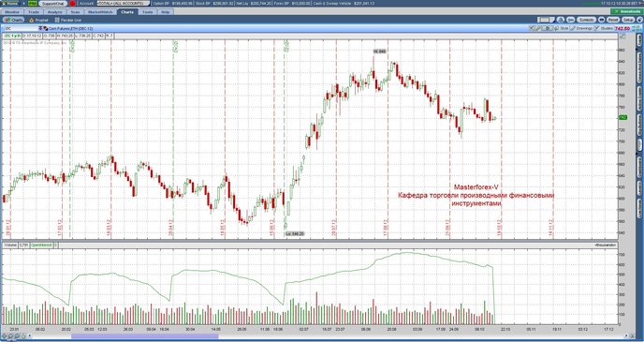This screenshot has height=342, width=644.
Task: Click the horizontal chart scrollbar thumb
Action: (x=144, y=335)
